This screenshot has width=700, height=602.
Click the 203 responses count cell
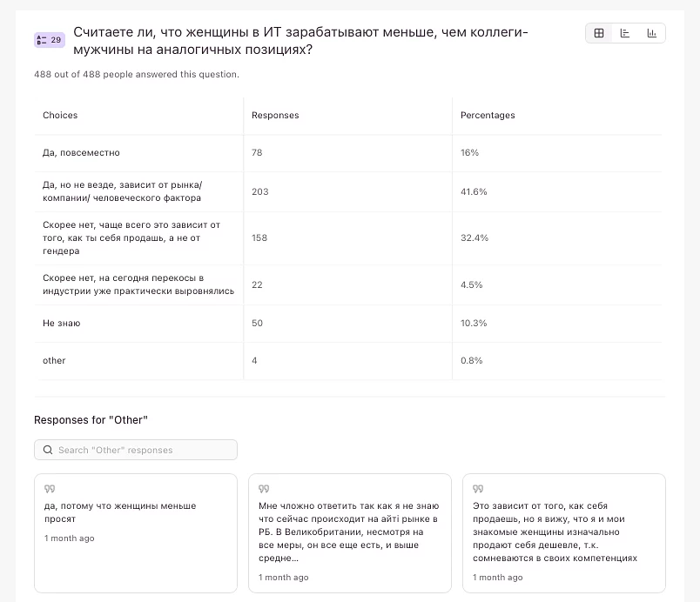pyautogui.click(x=259, y=191)
